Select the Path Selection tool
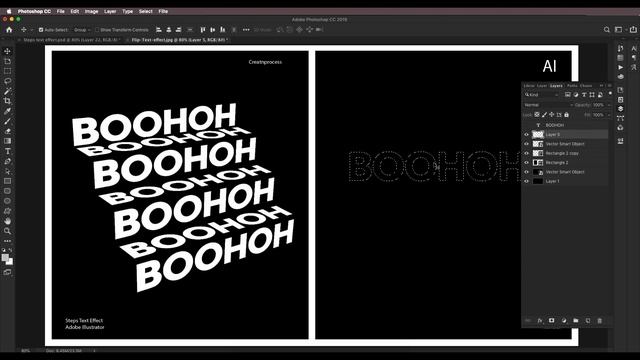This screenshot has width=640, height=360. 7,171
